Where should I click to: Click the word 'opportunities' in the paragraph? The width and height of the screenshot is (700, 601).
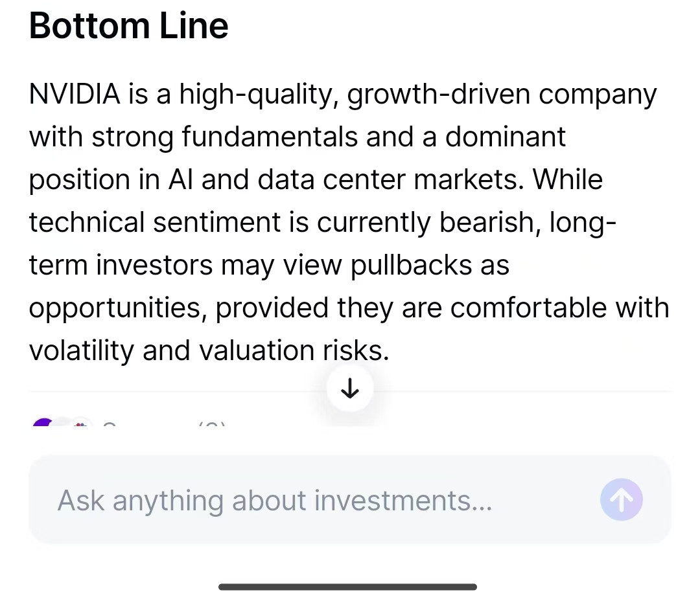(x=115, y=308)
